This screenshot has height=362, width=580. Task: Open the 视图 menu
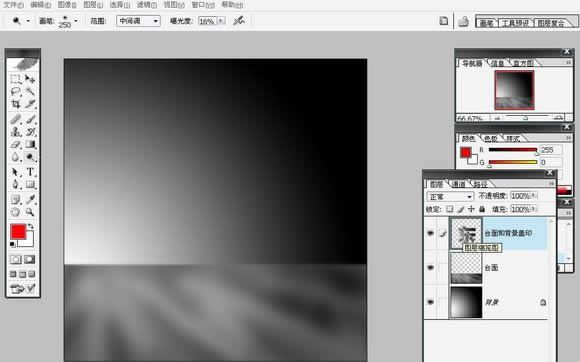pyautogui.click(x=174, y=5)
